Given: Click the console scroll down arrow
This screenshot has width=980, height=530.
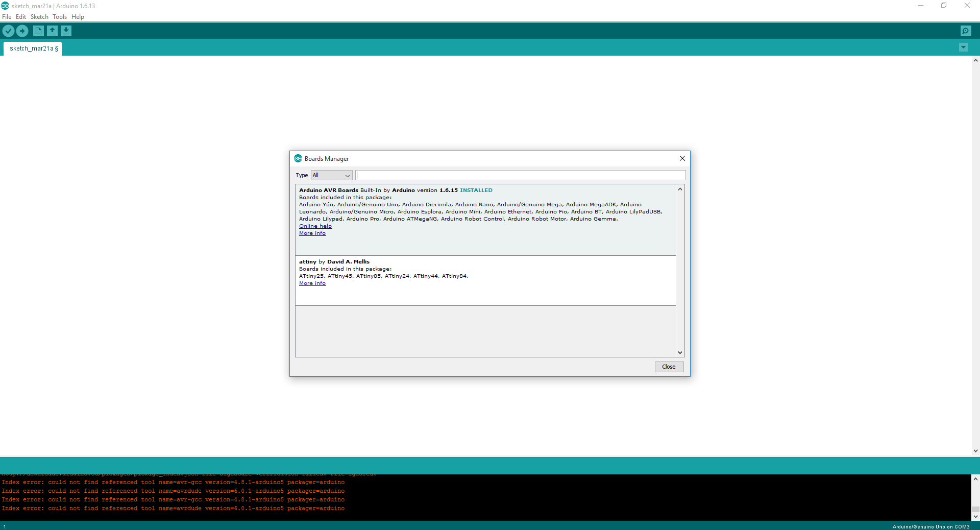Looking at the screenshot, I should 975,516.
